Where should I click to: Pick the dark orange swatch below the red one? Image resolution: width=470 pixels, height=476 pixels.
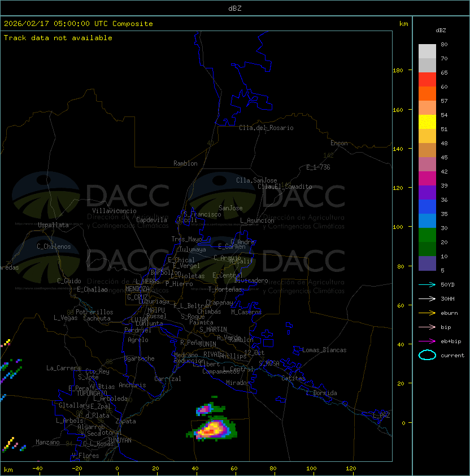pyautogui.click(x=427, y=93)
